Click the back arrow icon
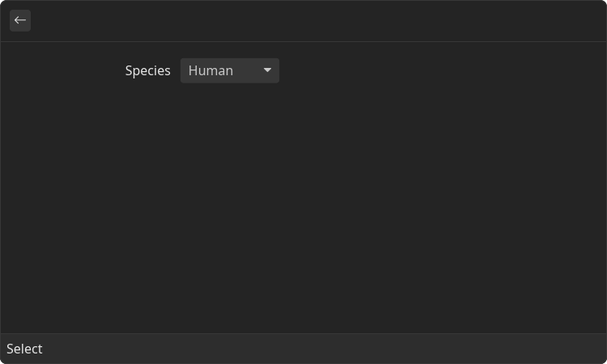Screen dimensions: 607x364 coord(20,20)
